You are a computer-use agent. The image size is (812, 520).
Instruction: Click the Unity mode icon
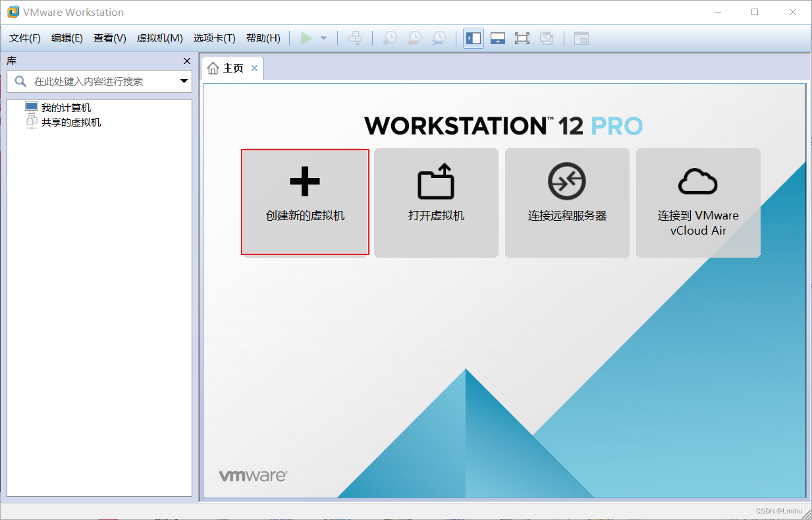click(547, 38)
